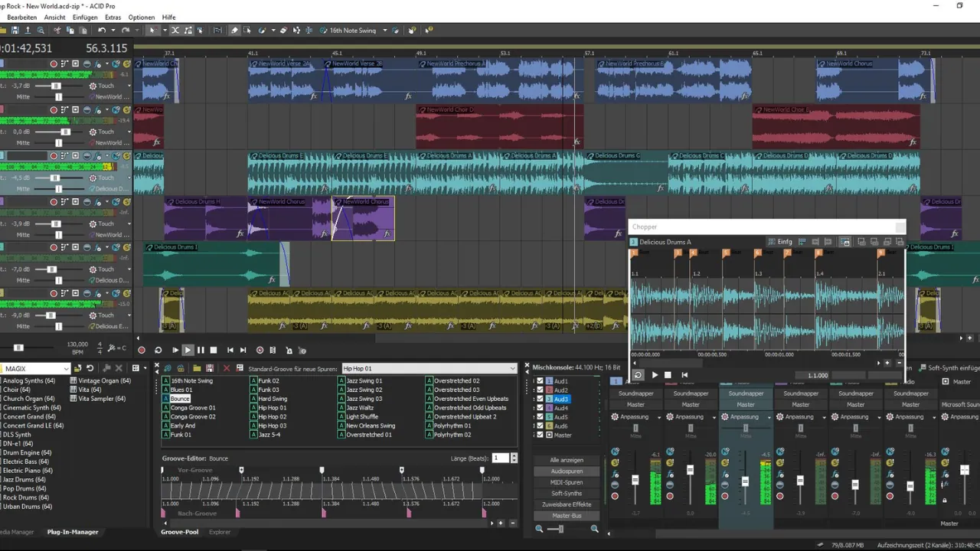Click Stop in the main transport bar
This screenshot has width=980, height=551.
tap(214, 350)
